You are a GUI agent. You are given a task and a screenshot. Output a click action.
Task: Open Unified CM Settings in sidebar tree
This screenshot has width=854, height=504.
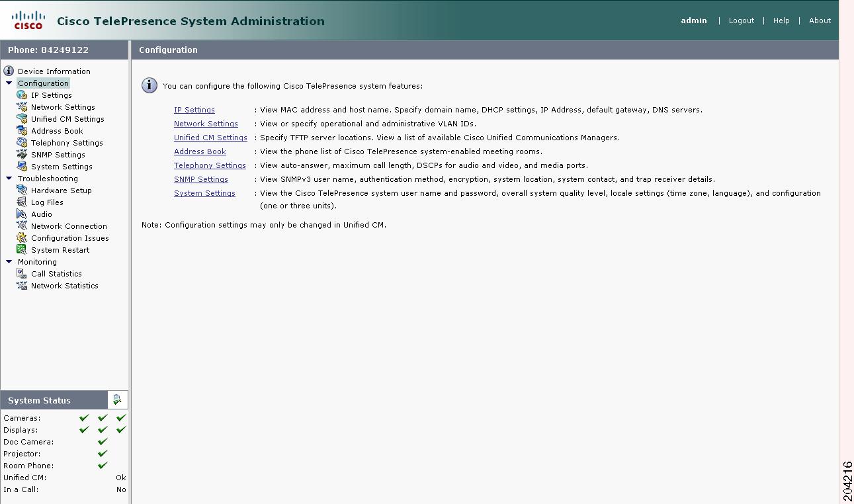click(x=67, y=119)
